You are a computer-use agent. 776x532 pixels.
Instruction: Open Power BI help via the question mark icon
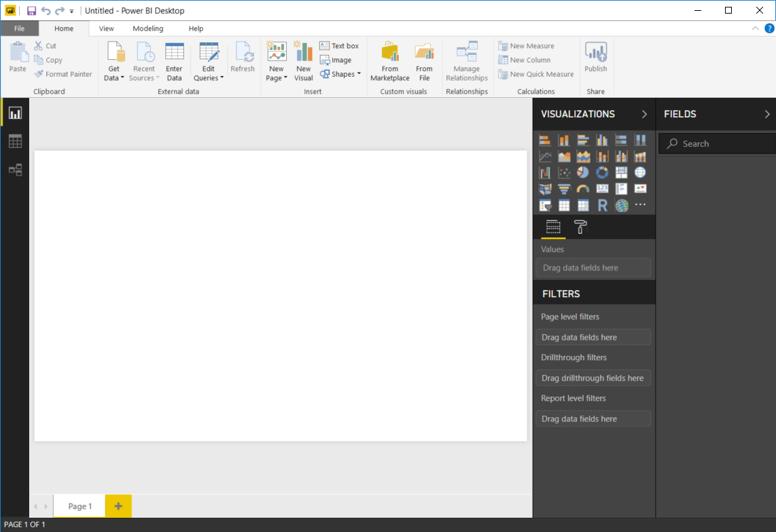[769, 28]
